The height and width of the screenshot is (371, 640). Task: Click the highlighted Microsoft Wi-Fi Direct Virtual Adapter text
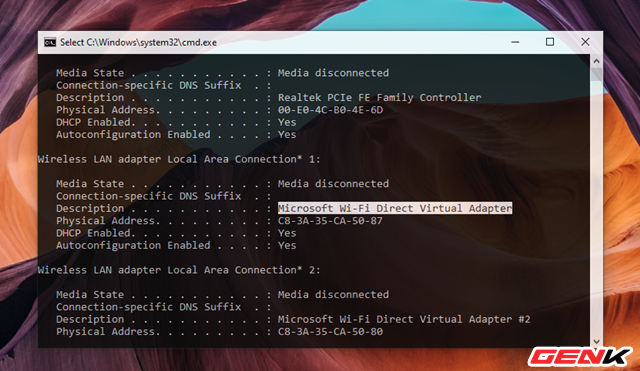click(x=395, y=208)
